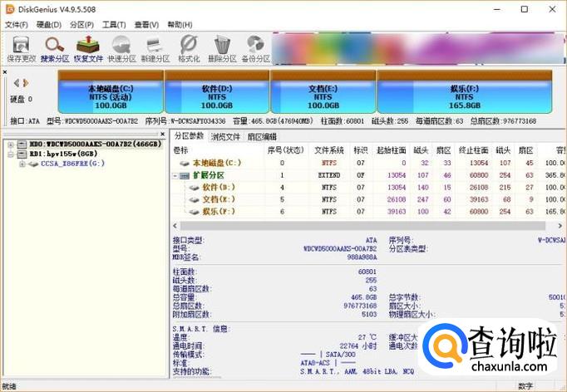Click horizontal scrollbar left arrow in table
Viewport: 567px width, 392px height.
(175, 226)
